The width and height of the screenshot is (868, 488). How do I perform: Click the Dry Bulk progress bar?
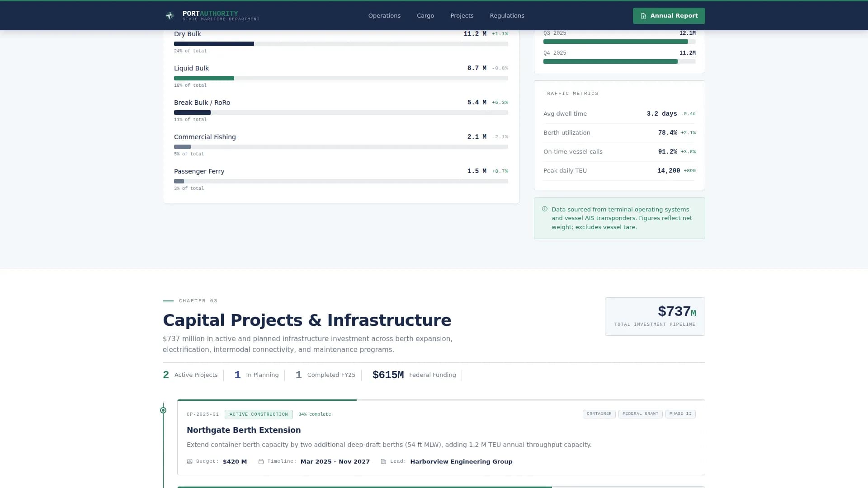[341, 44]
